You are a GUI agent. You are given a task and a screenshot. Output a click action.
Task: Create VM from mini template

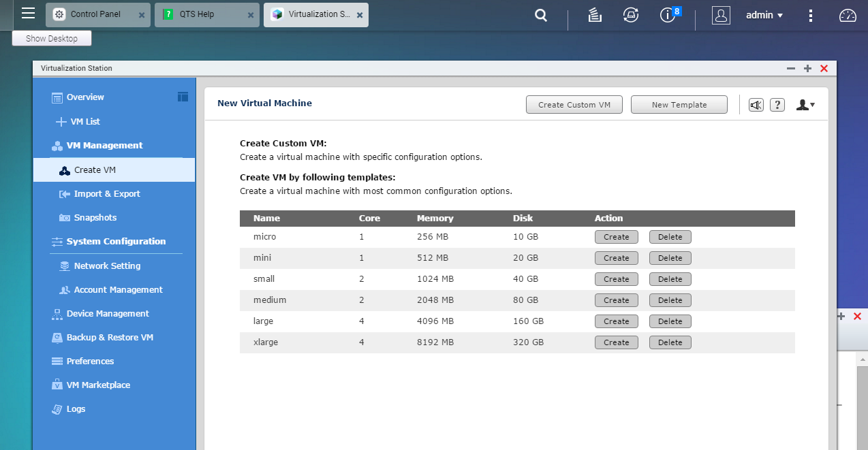click(617, 258)
